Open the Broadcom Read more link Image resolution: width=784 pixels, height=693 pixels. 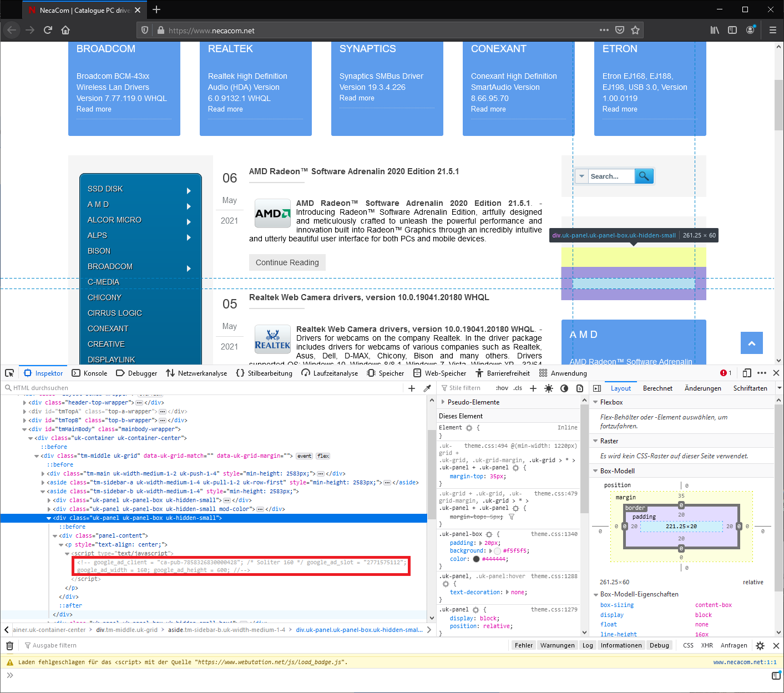(93, 109)
